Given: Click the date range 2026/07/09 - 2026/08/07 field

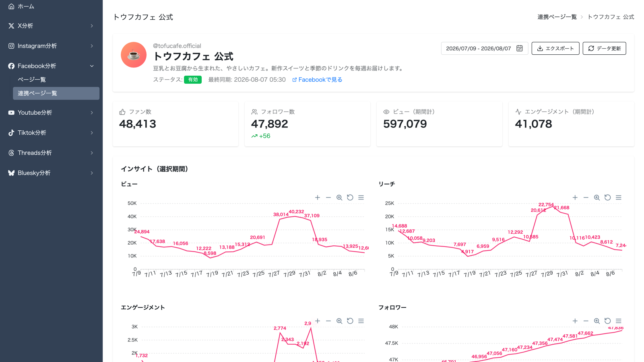Looking at the screenshot, I should point(485,48).
